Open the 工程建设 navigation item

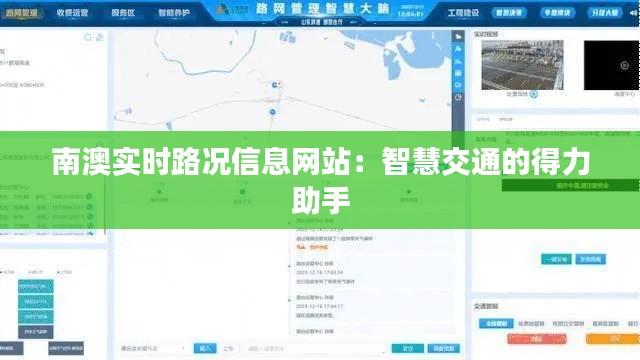[x=463, y=13]
